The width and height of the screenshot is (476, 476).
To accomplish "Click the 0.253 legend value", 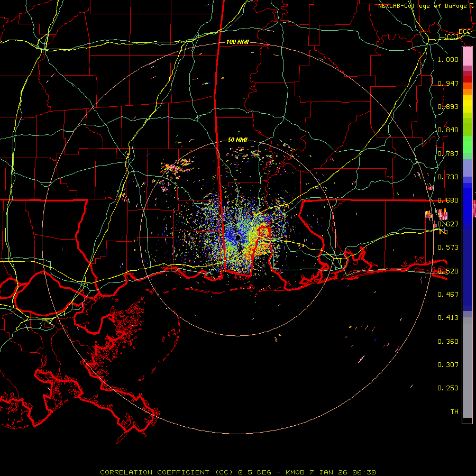I will coord(448,388).
